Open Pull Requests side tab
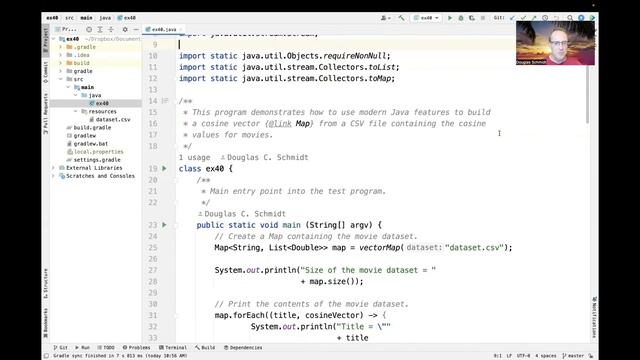The width and height of the screenshot is (640, 360). point(46,113)
